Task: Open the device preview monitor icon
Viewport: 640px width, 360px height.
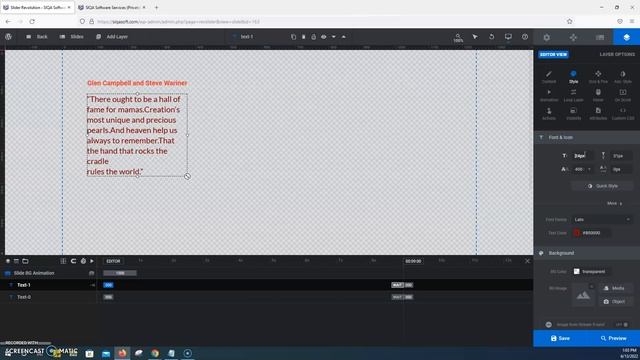Action: pos(508,37)
